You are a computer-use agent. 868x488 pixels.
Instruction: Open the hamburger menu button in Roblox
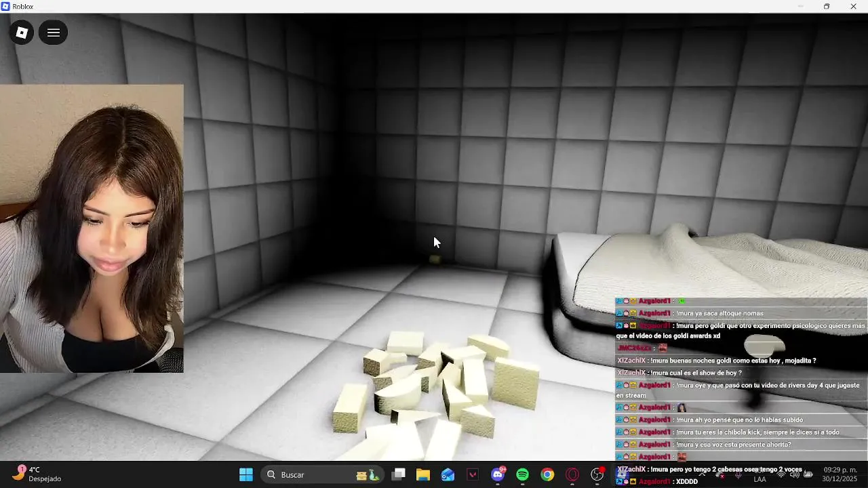click(x=53, y=33)
